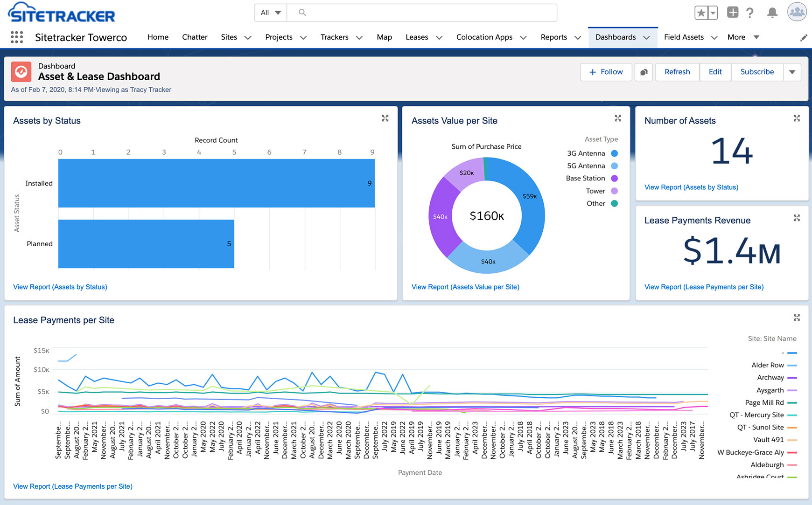Screen dimensions: 812x505
Task: Expand the Field Assets menu chevron
Action: tap(714, 38)
